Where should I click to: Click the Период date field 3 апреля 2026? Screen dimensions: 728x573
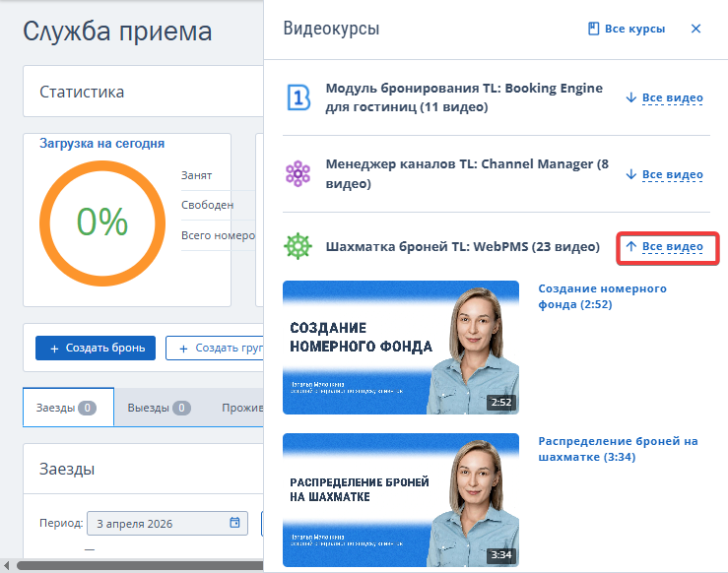click(167, 524)
